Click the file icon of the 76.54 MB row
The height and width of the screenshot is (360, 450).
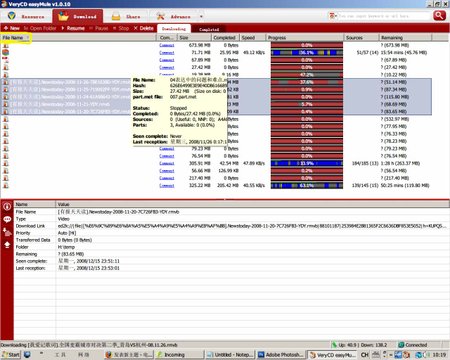coord(5,156)
